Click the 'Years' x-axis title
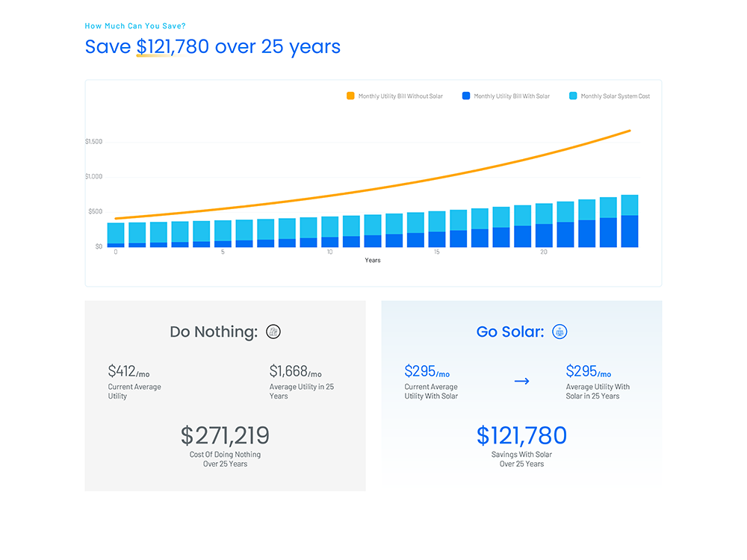The width and height of the screenshot is (747, 560). pyautogui.click(x=373, y=260)
